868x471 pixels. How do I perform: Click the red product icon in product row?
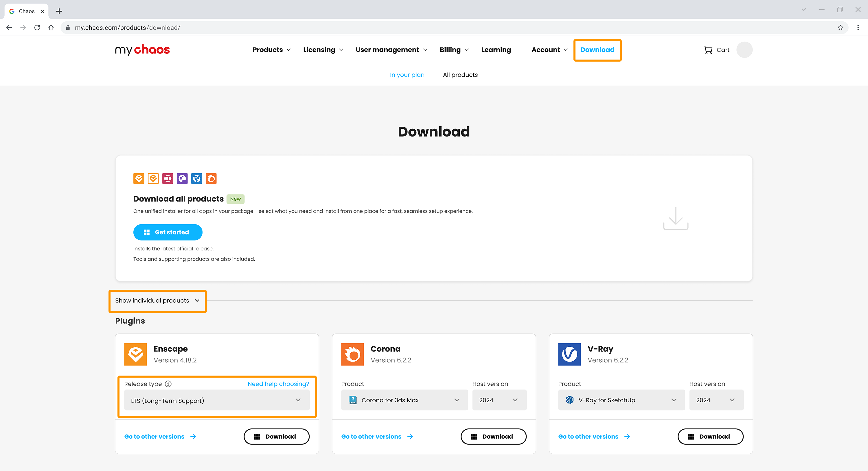pyautogui.click(x=168, y=178)
